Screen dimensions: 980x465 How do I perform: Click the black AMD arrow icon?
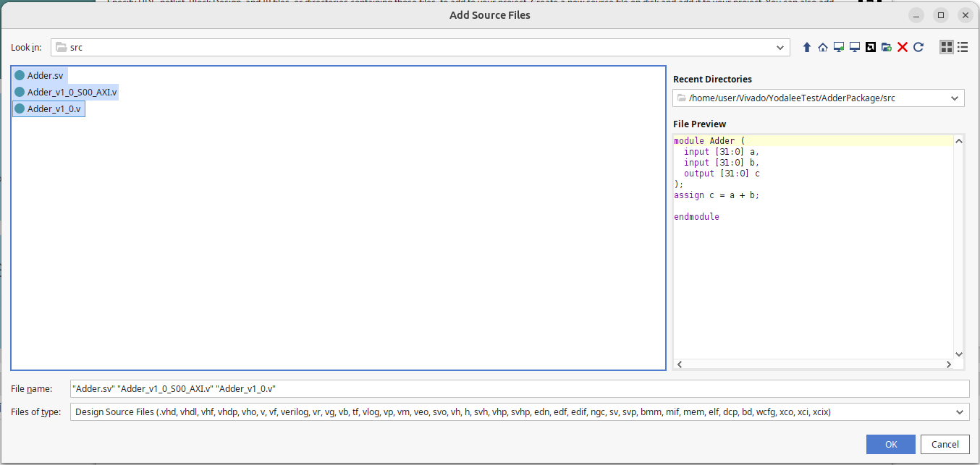point(871,47)
